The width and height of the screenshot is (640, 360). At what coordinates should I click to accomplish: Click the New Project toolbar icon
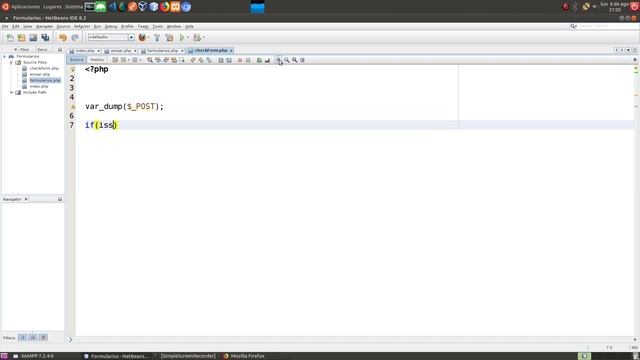tap(21, 38)
